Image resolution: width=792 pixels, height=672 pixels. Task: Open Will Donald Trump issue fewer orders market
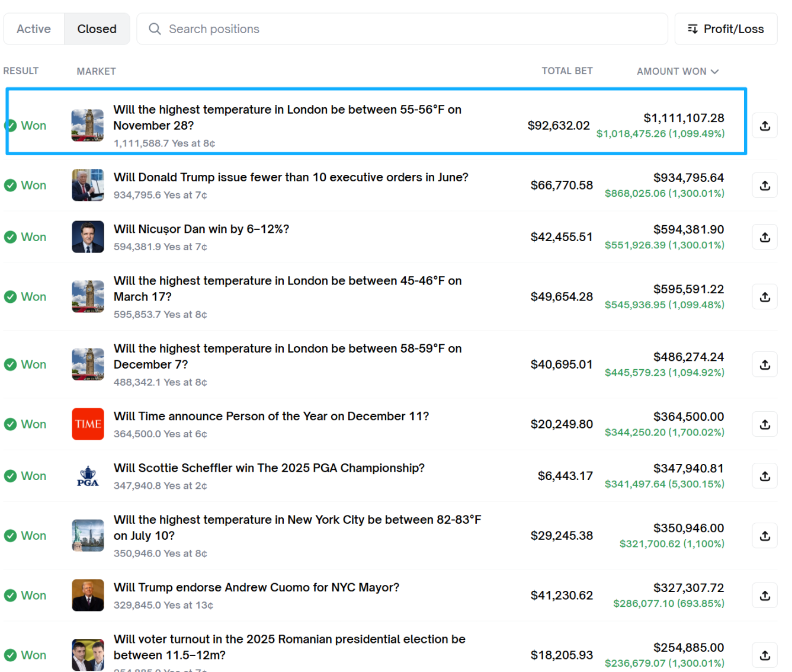pyautogui.click(x=291, y=178)
